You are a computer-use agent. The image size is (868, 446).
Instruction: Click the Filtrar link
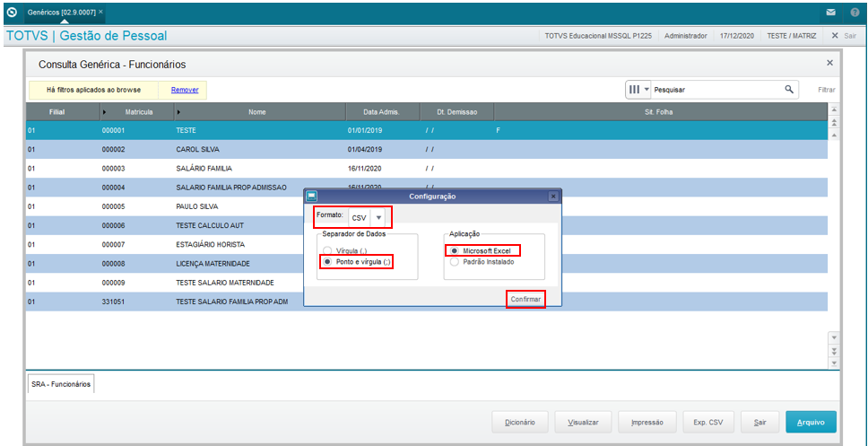[x=827, y=90]
